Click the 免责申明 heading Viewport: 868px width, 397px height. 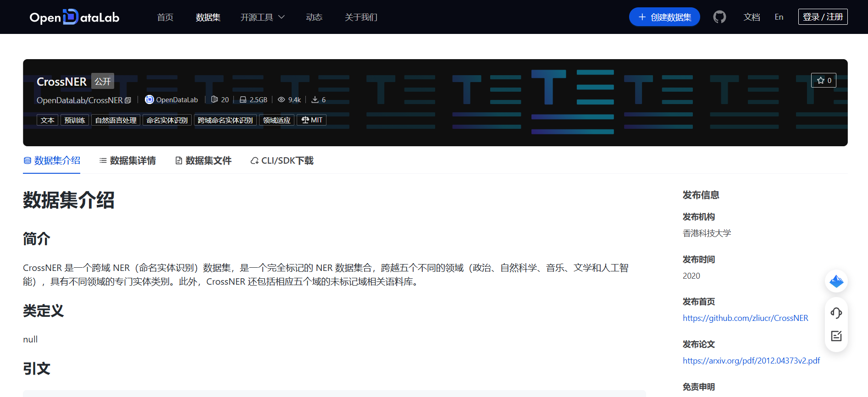(x=699, y=387)
